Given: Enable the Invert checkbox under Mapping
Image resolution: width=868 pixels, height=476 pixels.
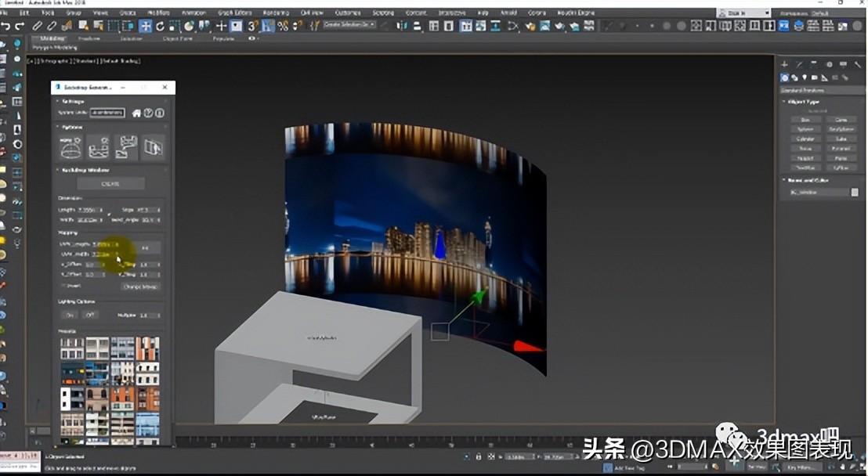Looking at the screenshot, I should [x=63, y=286].
